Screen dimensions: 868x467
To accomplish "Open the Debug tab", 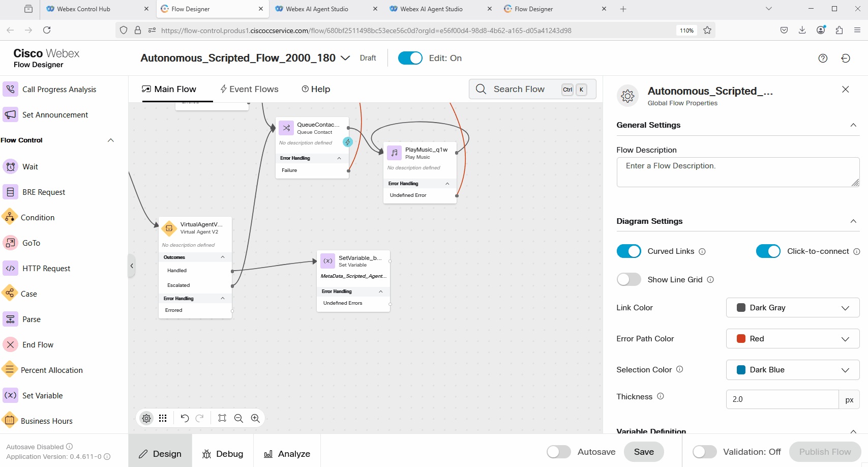I will click(x=223, y=454).
